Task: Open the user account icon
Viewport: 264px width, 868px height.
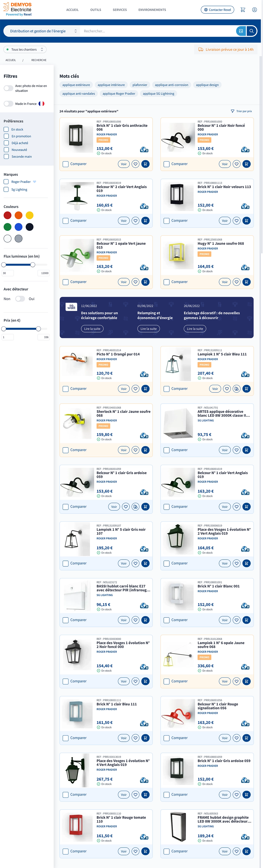Action: pyautogui.click(x=255, y=10)
